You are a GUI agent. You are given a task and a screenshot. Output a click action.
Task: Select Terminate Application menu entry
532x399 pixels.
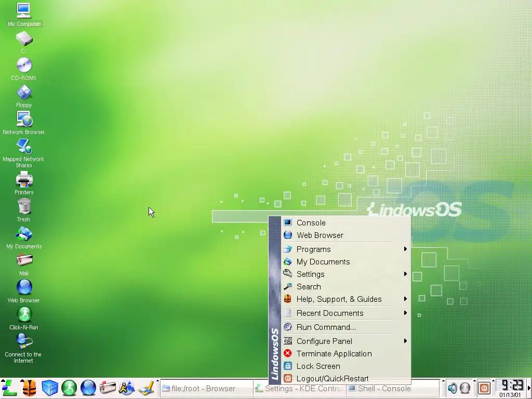click(346, 353)
